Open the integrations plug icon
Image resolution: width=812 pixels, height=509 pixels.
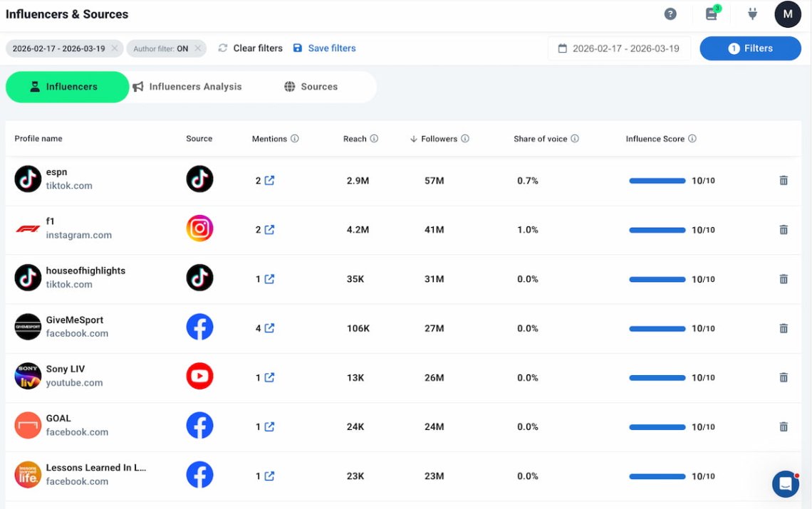(x=752, y=14)
